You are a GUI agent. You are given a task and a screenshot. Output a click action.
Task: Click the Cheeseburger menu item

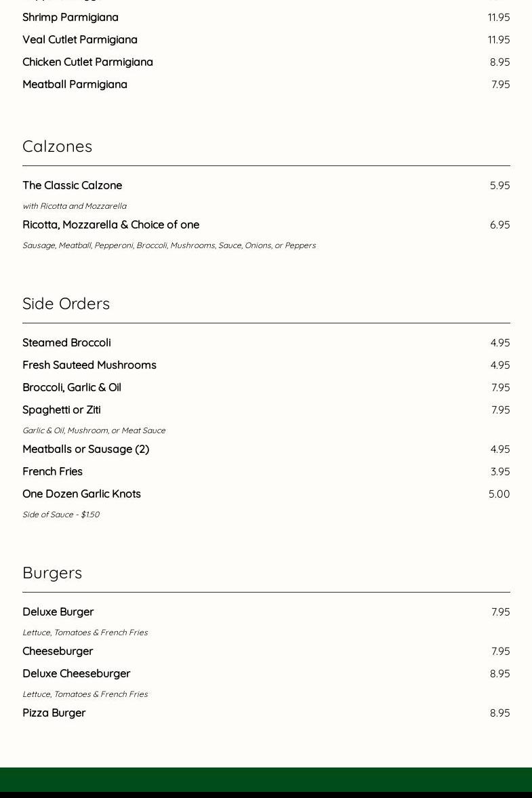point(58,651)
